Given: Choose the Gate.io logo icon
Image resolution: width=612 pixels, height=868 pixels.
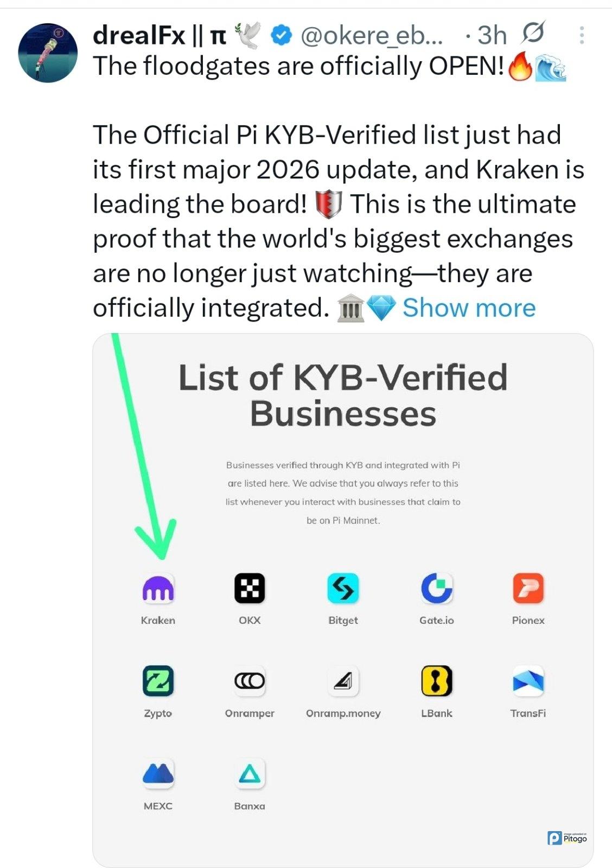Looking at the screenshot, I should [437, 589].
